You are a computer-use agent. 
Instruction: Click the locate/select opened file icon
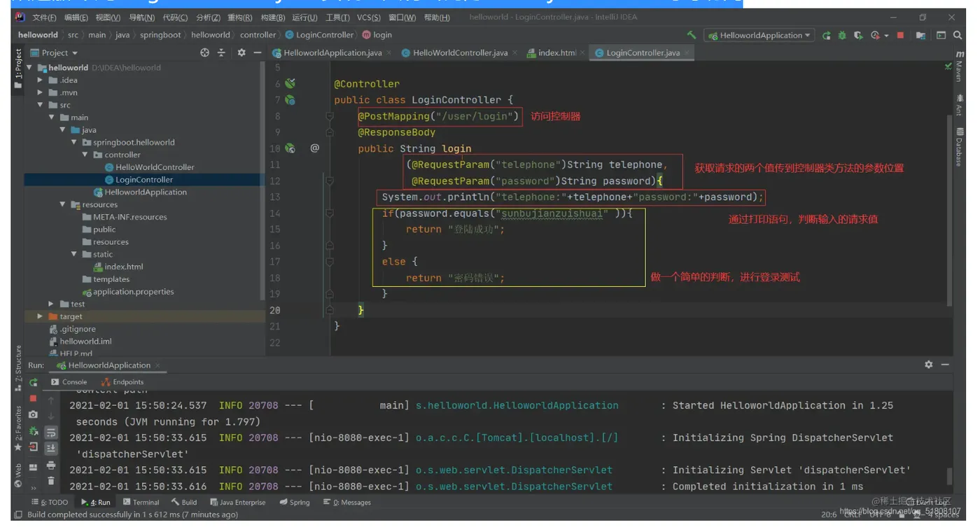204,52
